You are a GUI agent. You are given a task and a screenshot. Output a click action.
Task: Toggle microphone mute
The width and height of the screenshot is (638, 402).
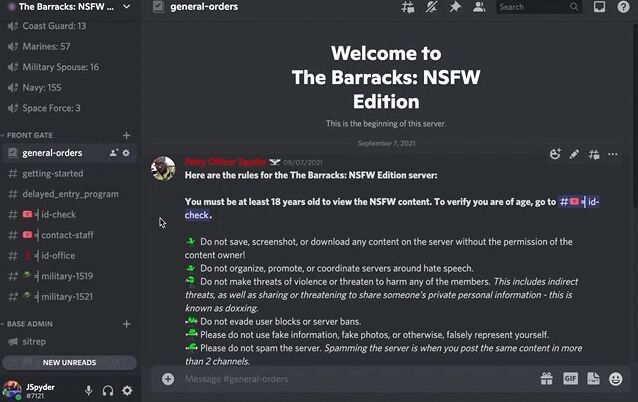88,391
